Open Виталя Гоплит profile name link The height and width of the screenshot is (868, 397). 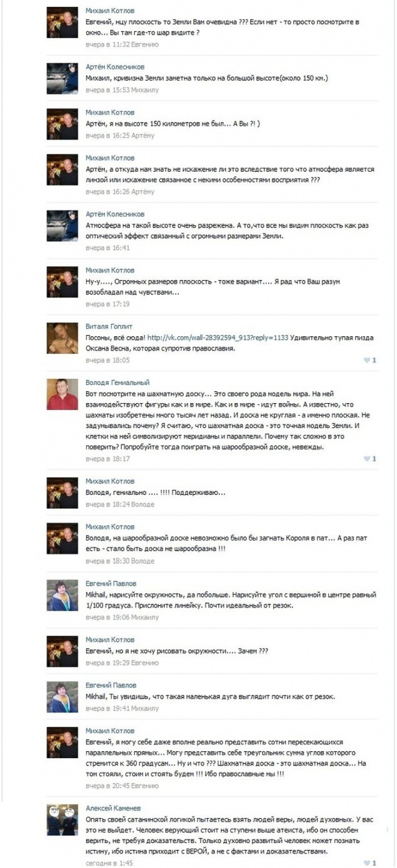click(x=108, y=326)
